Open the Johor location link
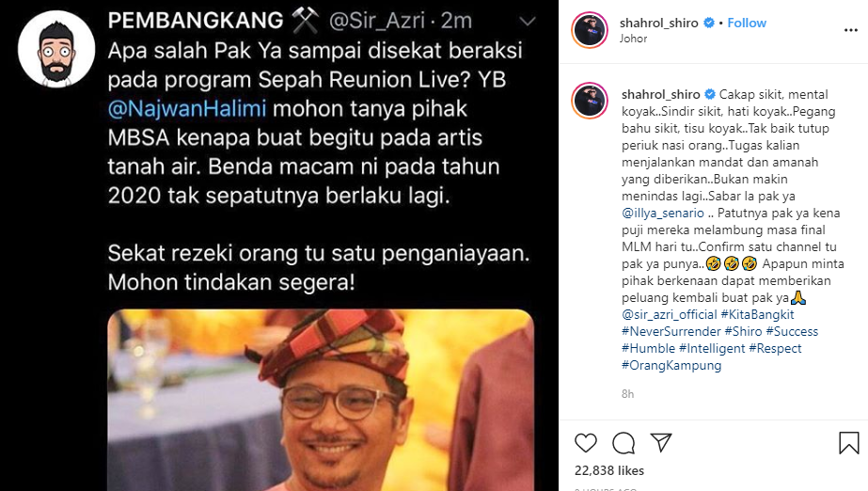The image size is (868, 491). (x=633, y=39)
